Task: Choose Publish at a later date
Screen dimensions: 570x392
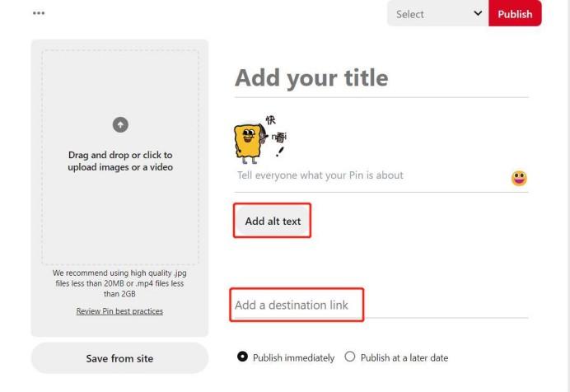Action: [x=350, y=357]
